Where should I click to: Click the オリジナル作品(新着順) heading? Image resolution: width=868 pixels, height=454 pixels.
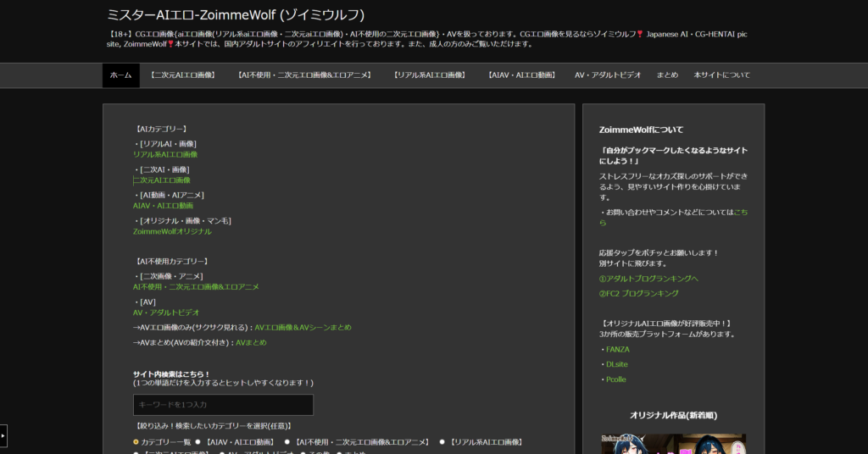pos(674,415)
